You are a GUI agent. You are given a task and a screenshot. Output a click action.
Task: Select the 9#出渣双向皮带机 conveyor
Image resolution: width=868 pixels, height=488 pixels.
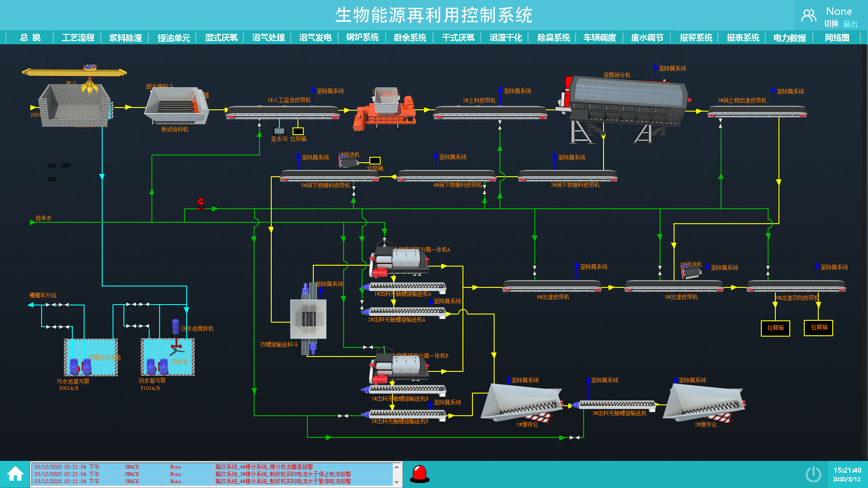tap(796, 286)
